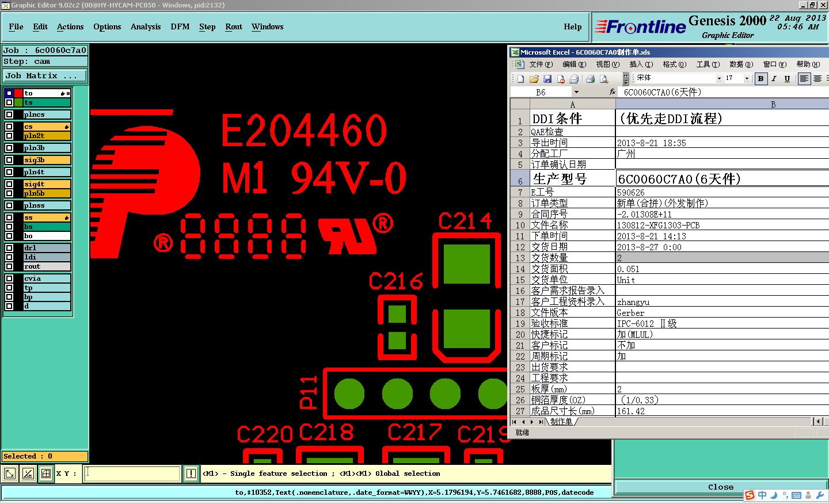829x504 pixels.
Task: Click the Close button under the Excel window
Action: (x=721, y=487)
